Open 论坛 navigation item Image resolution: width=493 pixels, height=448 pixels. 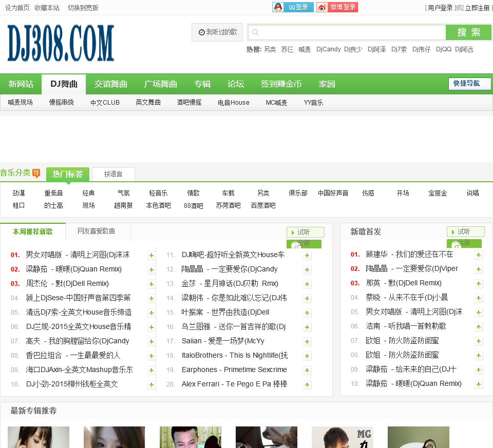point(236,84)
